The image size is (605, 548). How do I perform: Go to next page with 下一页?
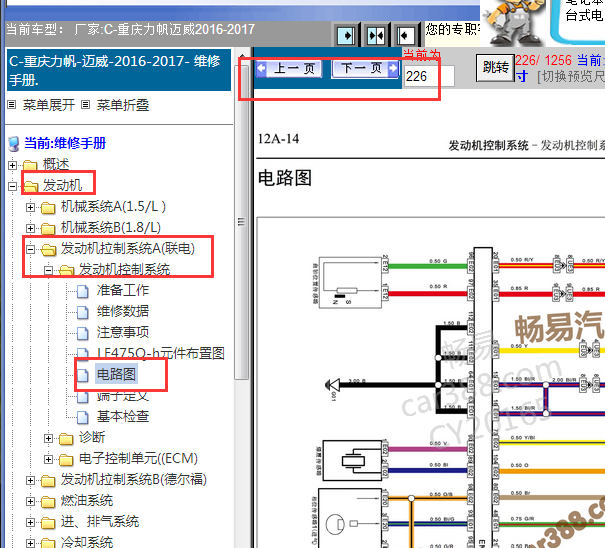click(x=365, y=69)
